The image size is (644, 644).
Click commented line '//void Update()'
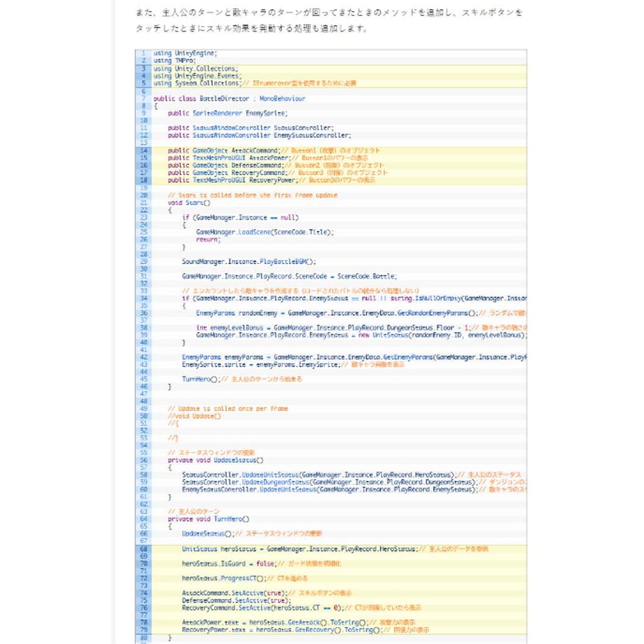(195, 416)
